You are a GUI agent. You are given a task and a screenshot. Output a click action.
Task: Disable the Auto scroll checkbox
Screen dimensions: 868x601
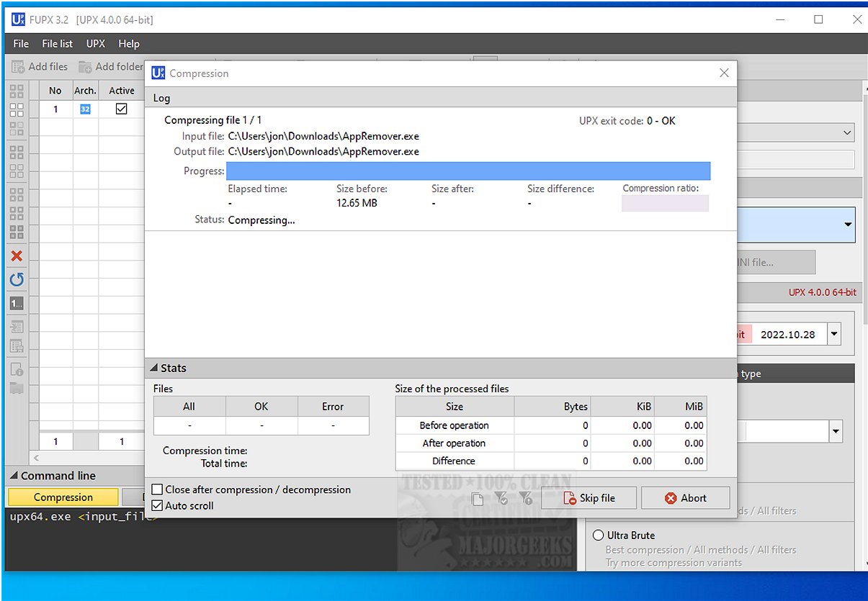click(x=157, y=506)
